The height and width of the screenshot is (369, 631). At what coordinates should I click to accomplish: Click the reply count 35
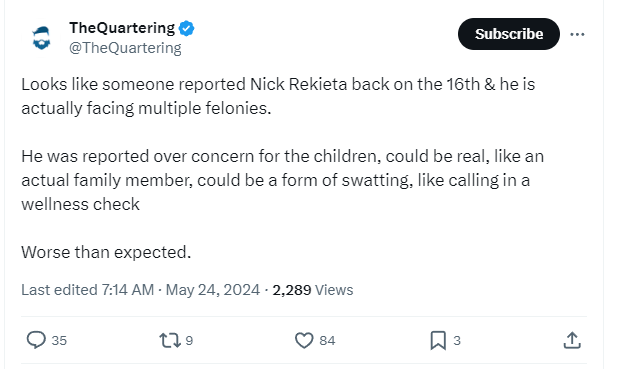click(x=59, y=340)
